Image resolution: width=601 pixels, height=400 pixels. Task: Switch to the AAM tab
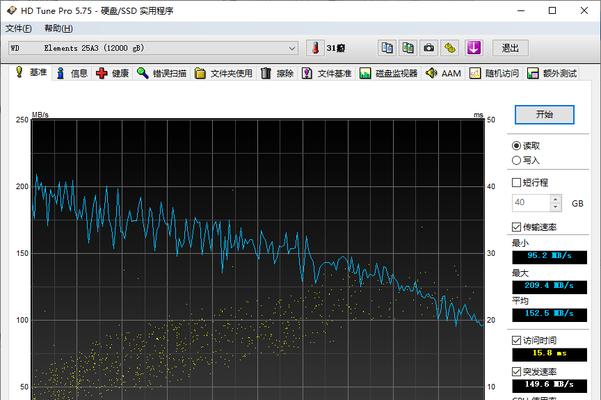(x=444, y=73)
